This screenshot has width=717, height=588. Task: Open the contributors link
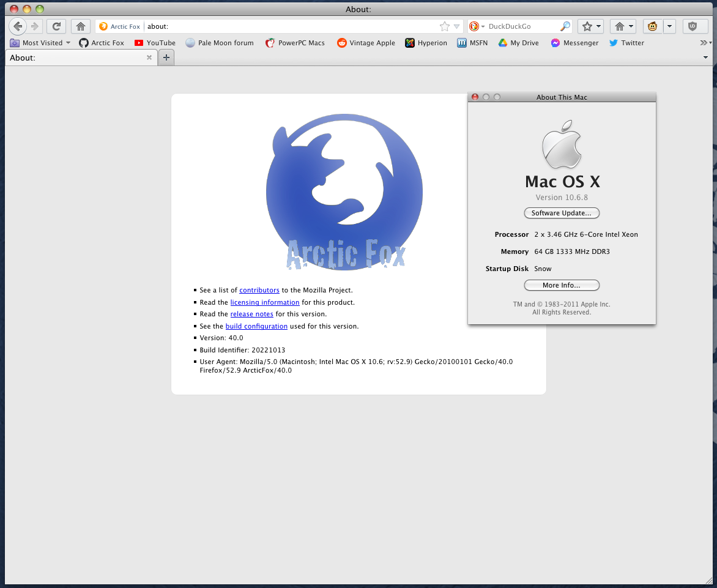tap(259, 291)
